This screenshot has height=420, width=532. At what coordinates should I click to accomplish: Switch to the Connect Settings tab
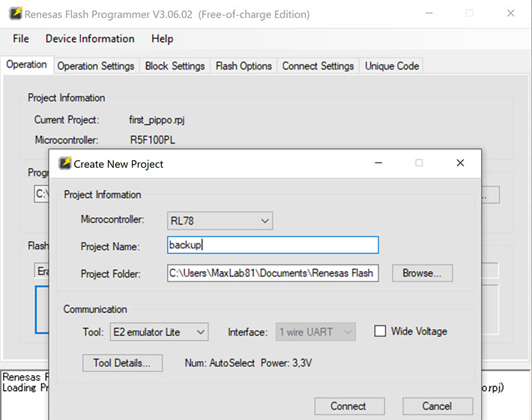(x=318, y=66)
